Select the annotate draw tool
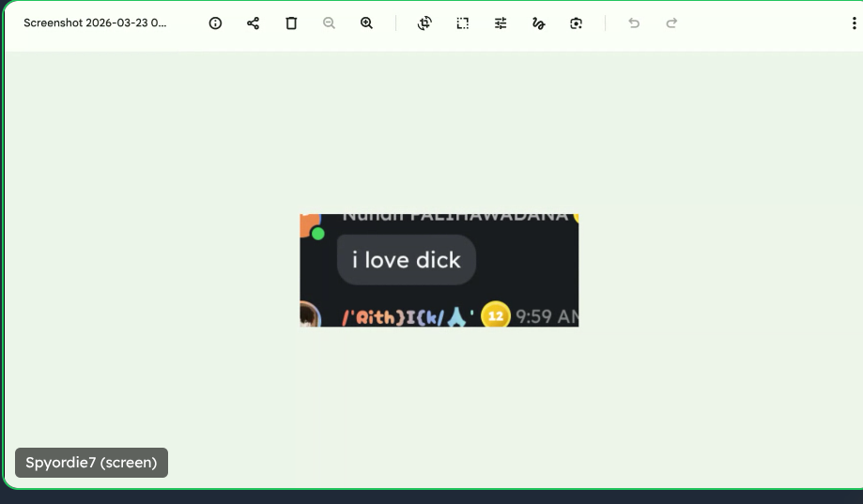This screenshot has height=504, width=863. pos(538,23)
